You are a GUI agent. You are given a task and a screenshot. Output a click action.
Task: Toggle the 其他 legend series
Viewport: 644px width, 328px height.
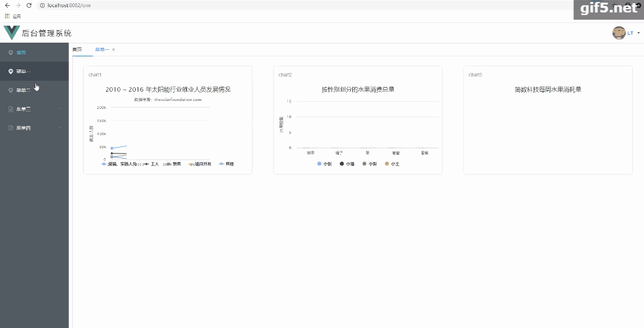coord(226,163)
